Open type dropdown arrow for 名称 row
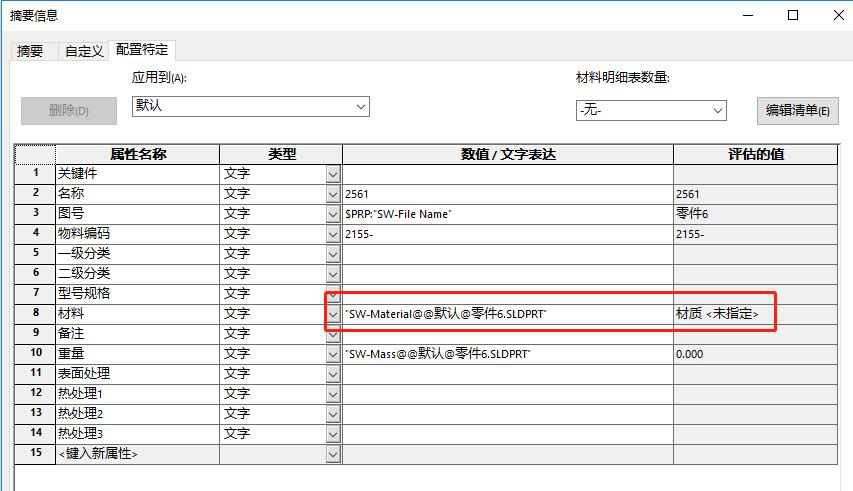 [x=333, y=194]
